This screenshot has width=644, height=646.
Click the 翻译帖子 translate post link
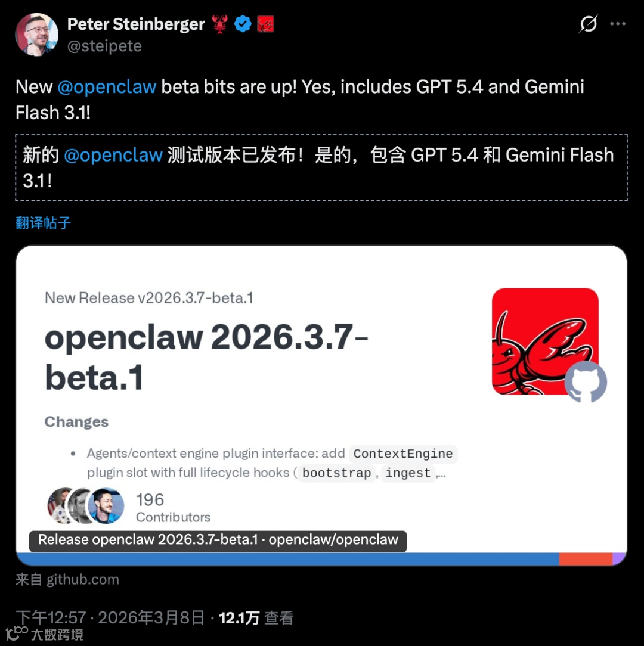point(43,223)
